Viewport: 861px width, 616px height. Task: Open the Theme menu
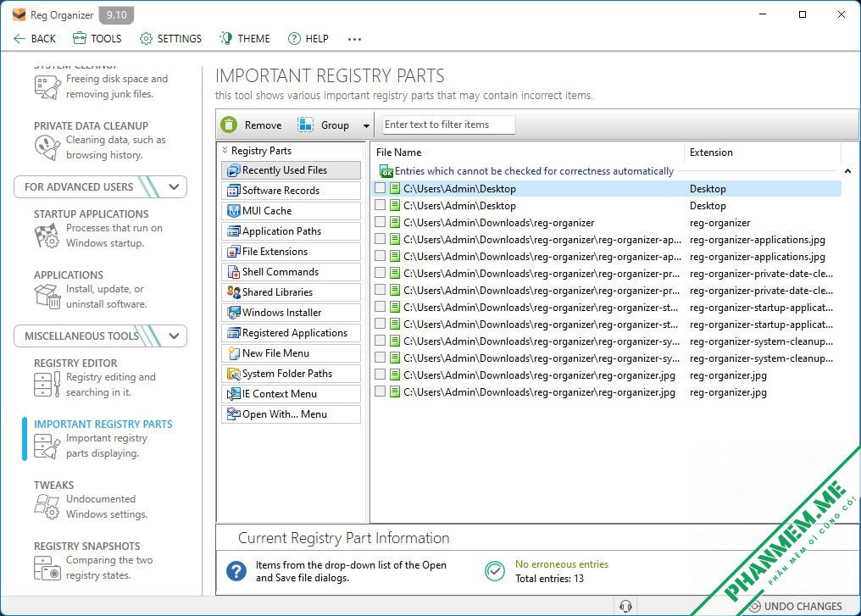244,38
